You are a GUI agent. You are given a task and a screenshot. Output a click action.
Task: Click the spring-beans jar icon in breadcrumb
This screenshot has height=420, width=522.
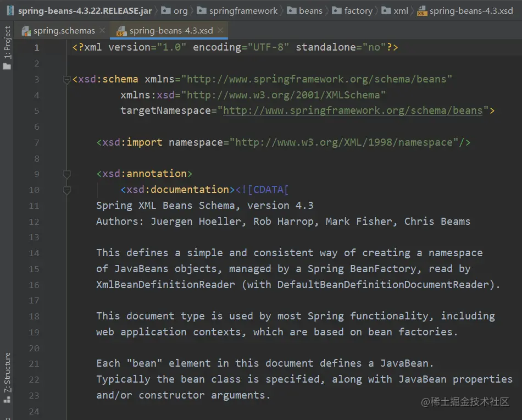pos(10,10)
